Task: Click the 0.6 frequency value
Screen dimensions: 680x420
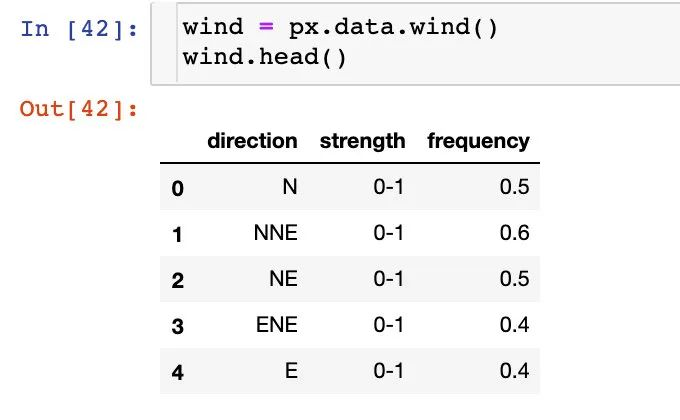Action: pyautogui.click(x=514, y=233)
